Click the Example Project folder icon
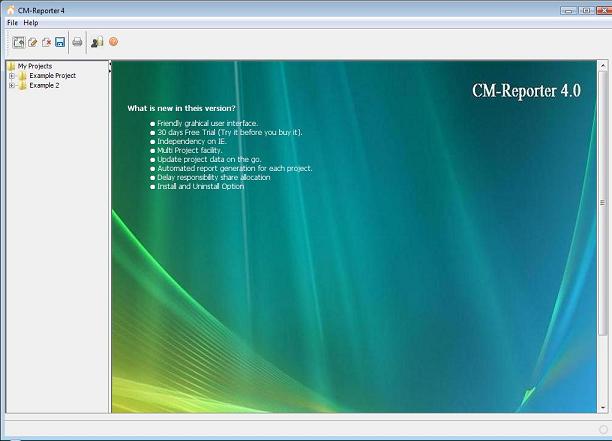The height and width of the screenshot is (441, 612). [23, 76]
